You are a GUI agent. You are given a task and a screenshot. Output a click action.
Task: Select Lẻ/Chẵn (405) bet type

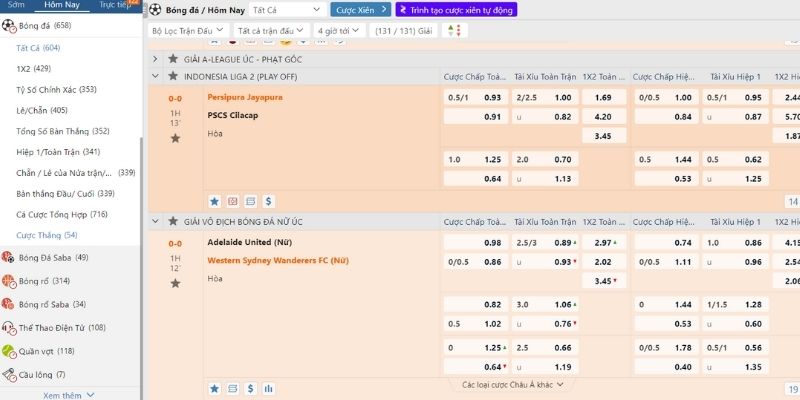[42, 110]
